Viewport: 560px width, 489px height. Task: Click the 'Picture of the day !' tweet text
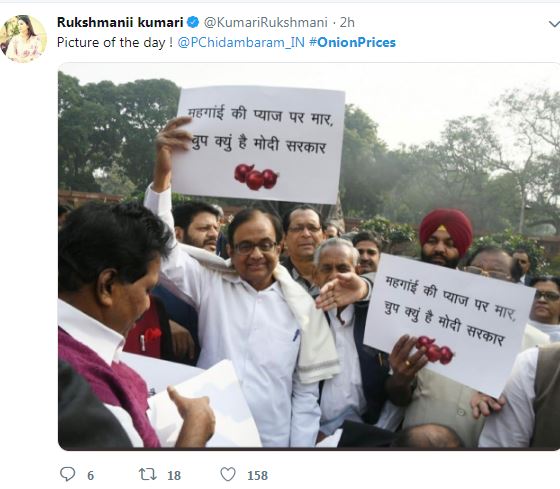[115, 43]
